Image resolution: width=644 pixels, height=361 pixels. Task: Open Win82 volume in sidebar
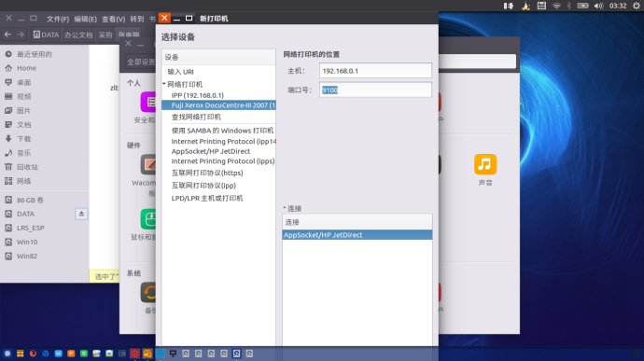point(27,256)
